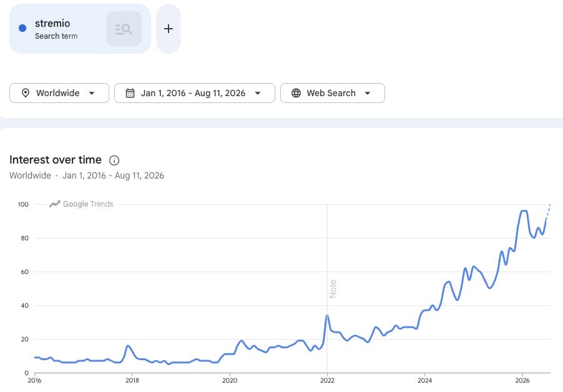Click the 2016 x-axis label
563x392 pixels.
click(x=34, y=381)
